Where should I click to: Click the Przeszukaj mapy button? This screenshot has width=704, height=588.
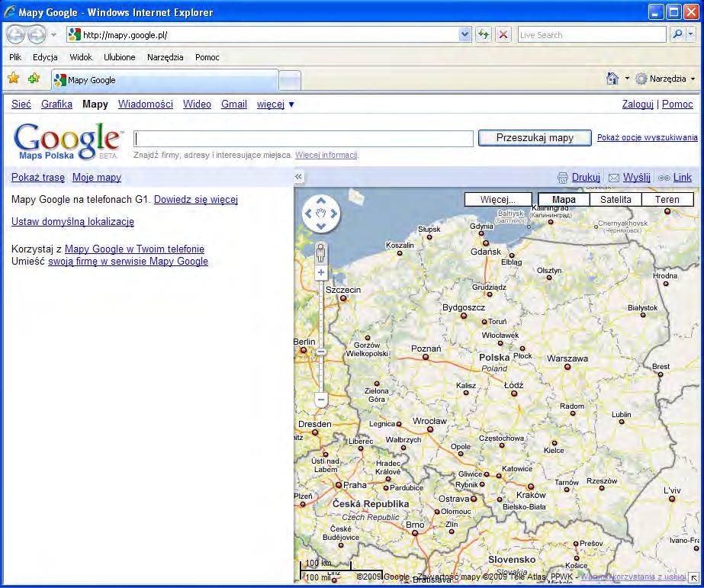pyautogui.click(x=535, y=138)
